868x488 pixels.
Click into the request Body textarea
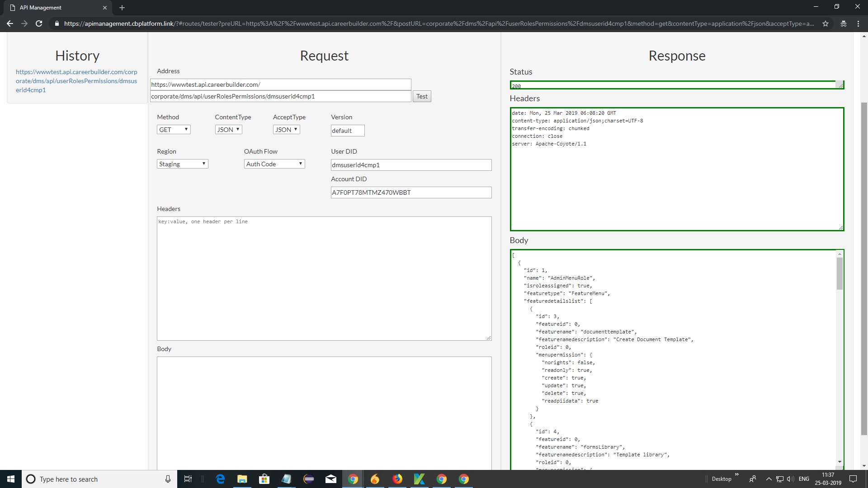coord(324,413)
